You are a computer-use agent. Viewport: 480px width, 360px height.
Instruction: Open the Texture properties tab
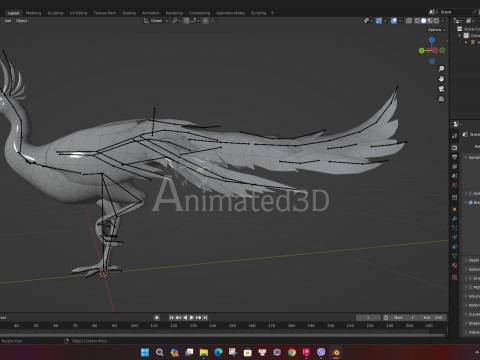coord(454,277)
